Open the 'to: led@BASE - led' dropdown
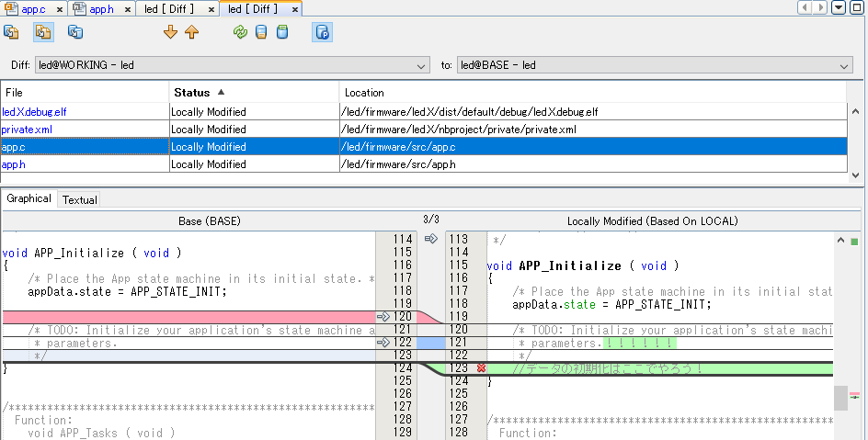868x440 pixels. click(844, 66)
